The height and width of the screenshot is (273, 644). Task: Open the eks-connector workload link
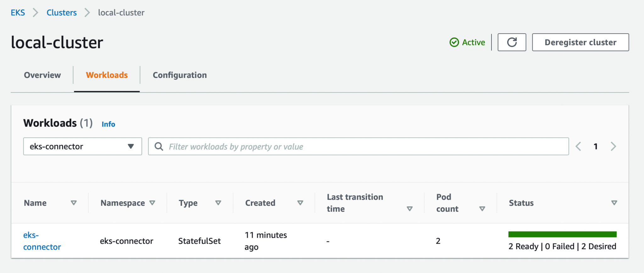(x=42, y=241)
